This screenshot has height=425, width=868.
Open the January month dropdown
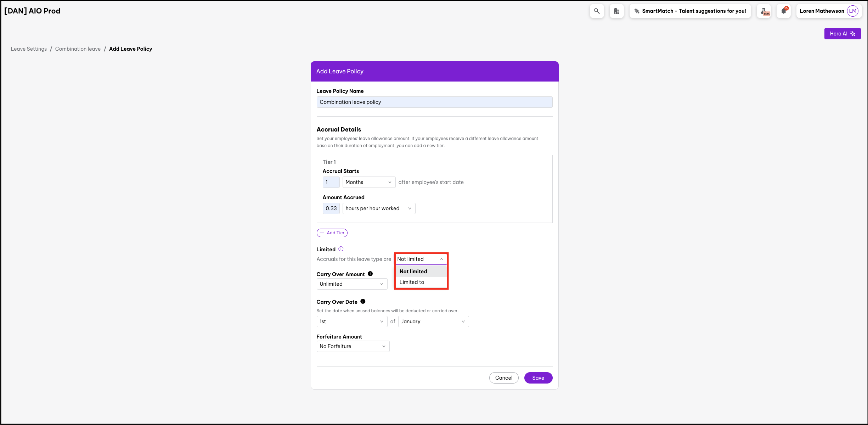[x=433, y=321]
